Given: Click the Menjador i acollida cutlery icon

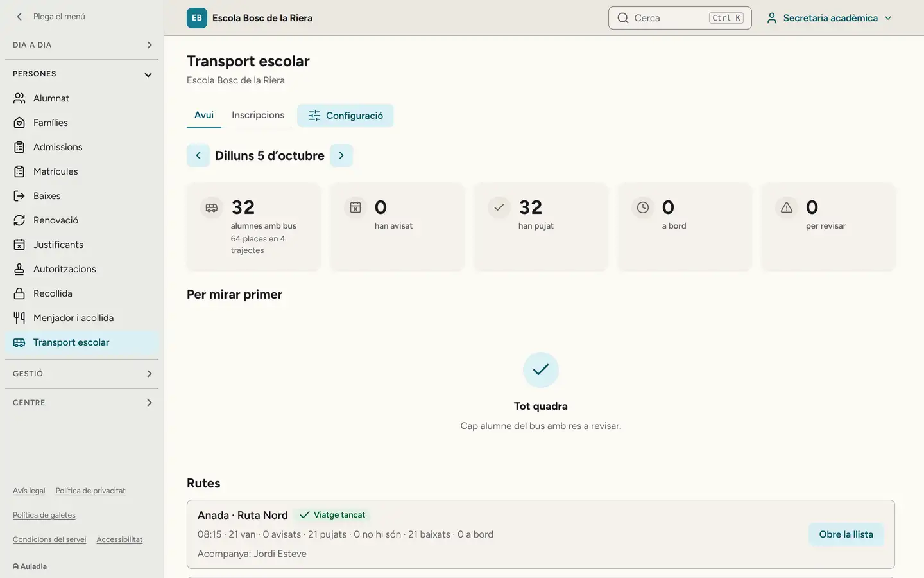Looking at the screenshot, I should [19, 318].
